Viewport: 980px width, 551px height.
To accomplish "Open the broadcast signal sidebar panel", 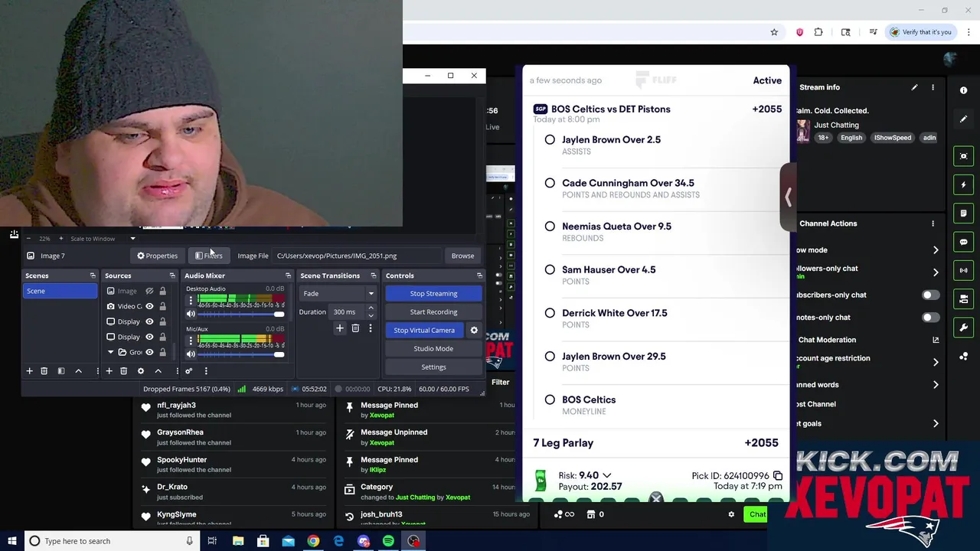I will (963, 270).
